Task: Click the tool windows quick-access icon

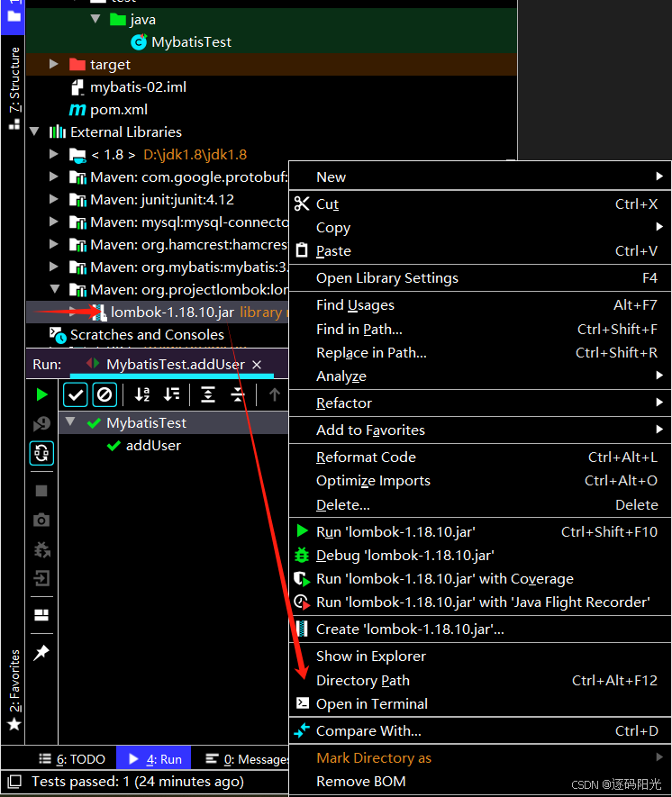Action: [x=14, y=781]
